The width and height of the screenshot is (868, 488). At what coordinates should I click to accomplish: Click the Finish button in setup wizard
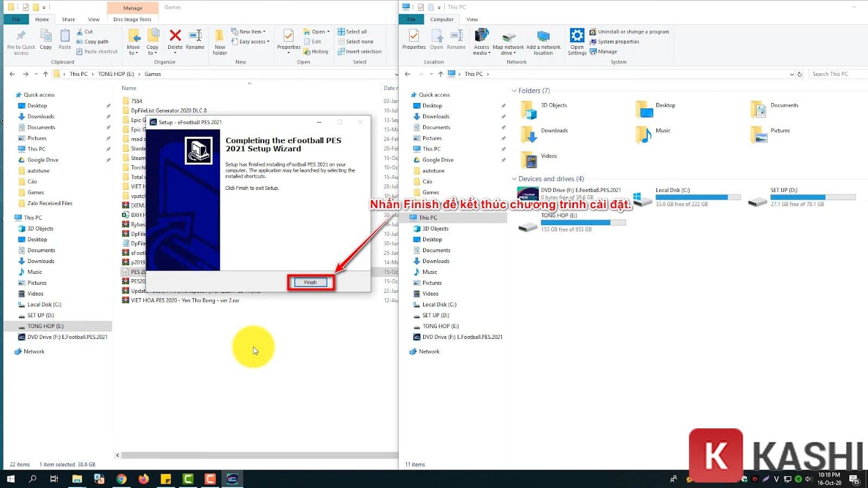(x=310, y=282)
